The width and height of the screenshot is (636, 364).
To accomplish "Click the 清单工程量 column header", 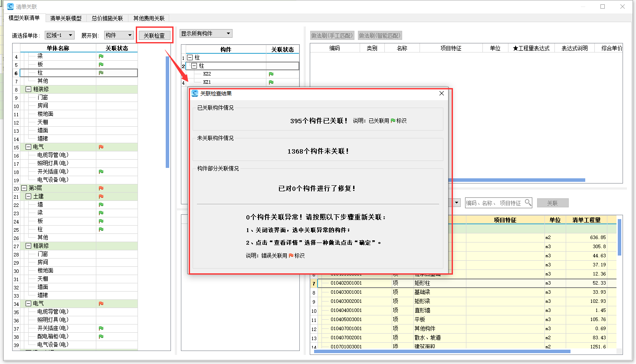I will point(587,220).
